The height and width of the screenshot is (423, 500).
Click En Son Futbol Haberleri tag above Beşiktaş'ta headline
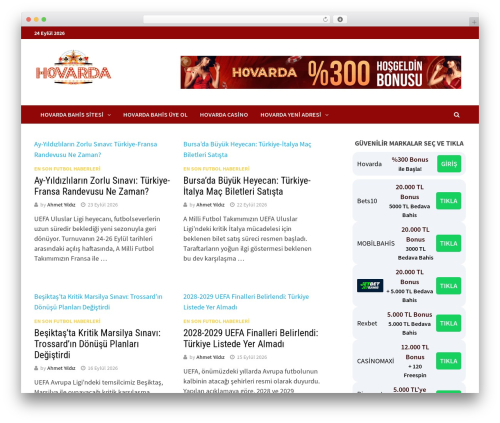point(67,321)
